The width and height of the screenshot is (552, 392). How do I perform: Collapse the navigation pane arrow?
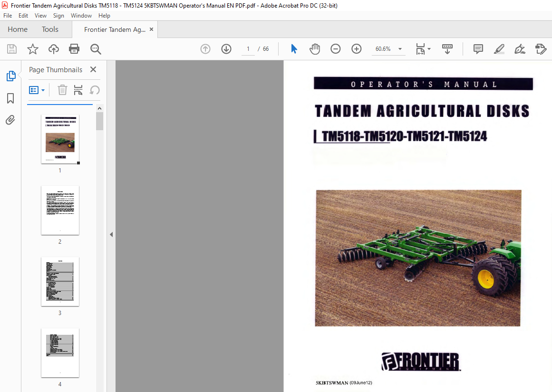pos(111,234)
